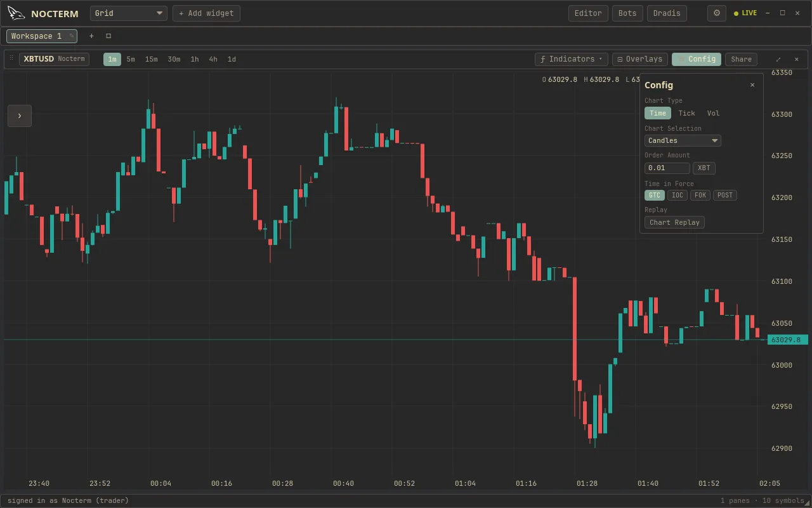Toggle the Config button
Image resolution: width=812 pixels, height=508 pixels.
(x=697, y=59)
